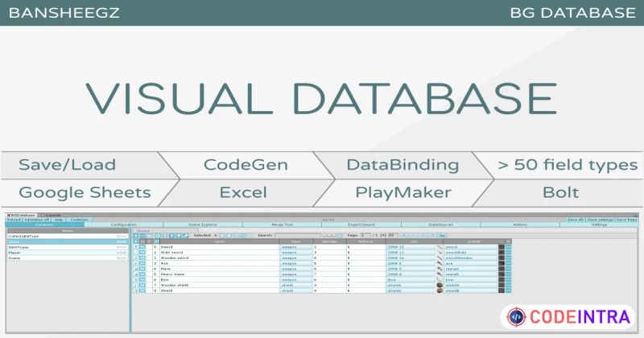Click the M button on the Bow row
This screenshot has height=338, width=644.
point(142,279)
